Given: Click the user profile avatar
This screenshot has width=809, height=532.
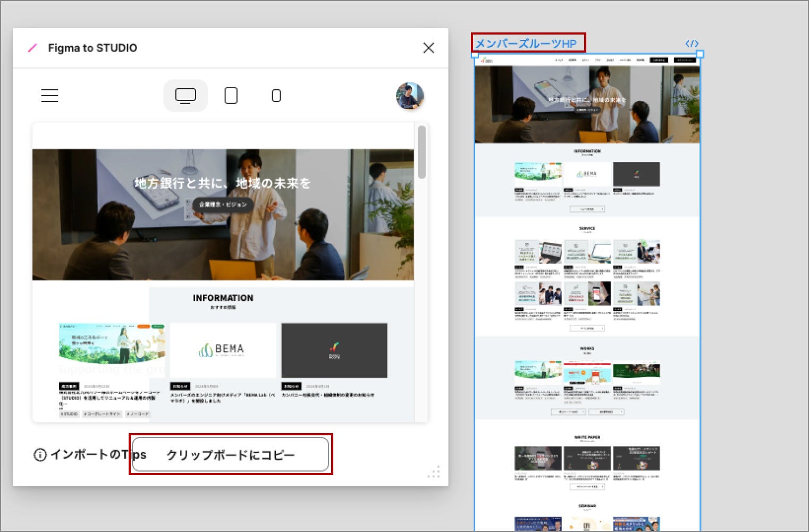Looking at the screenshot, I should [409, 96].
